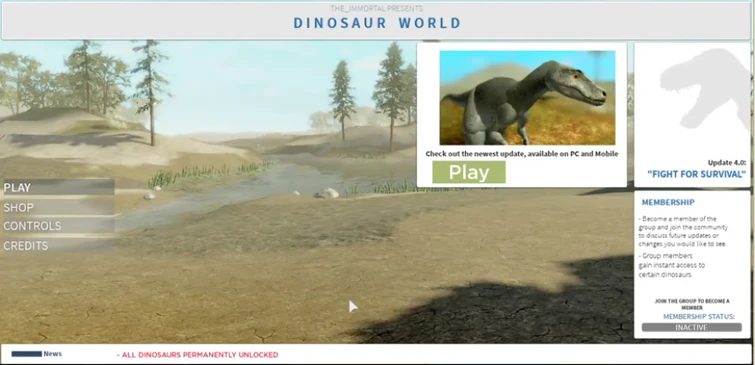The width and height of the screenshot is (755, 365).
Task: Click the "Update 4.0:" label
Action: coord(727,163)
